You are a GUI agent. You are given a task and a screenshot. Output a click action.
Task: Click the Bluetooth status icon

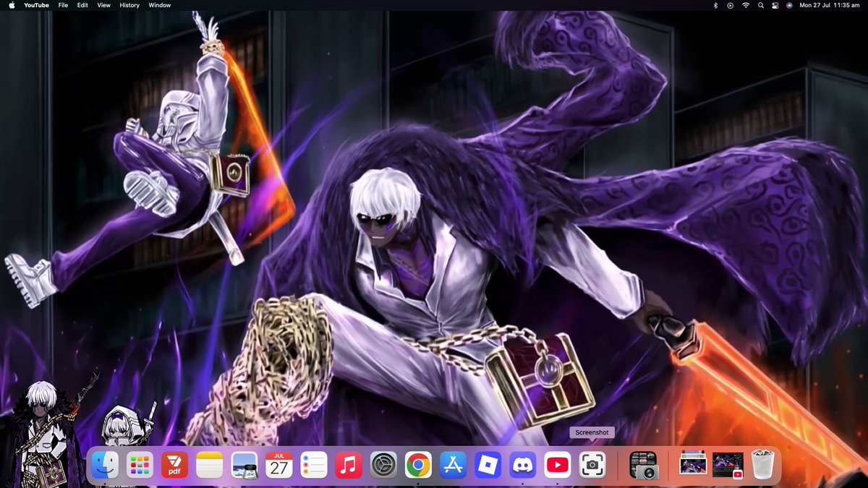pyautogui.click(x=715, y=5)
